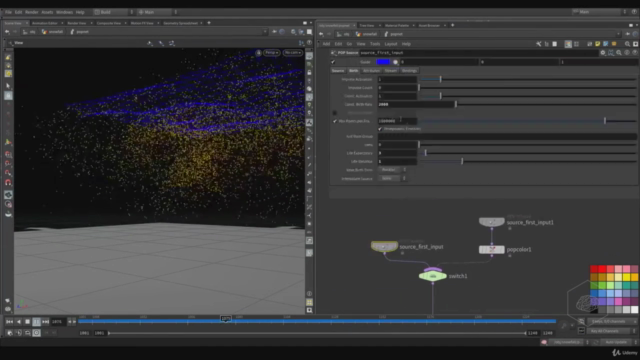Image resolution: width=640 pixels, height=360 pixels.
Task: Click the network search magnifier icon
Action: [x=627, y=44]
